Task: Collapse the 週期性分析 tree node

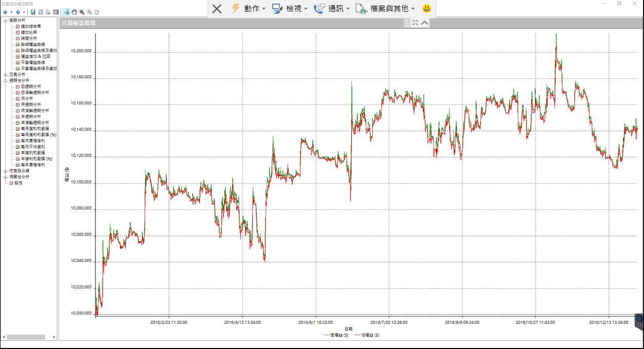Action: (6, 80)
